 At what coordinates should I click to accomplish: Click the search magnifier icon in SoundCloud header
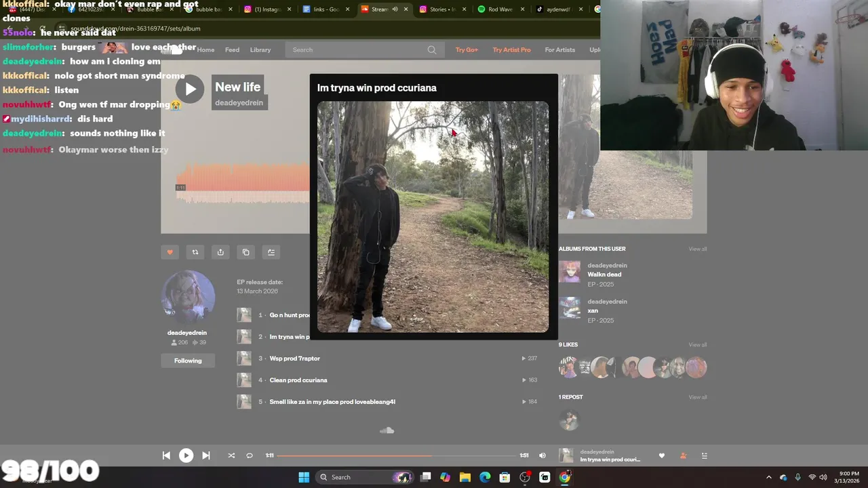click(432, 49)
